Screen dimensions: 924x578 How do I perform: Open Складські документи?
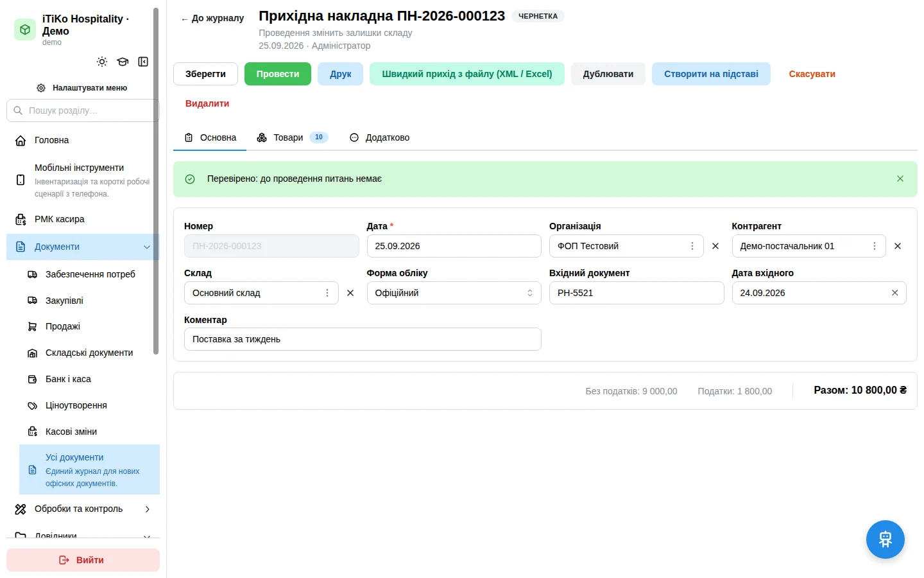pos(89,353)
